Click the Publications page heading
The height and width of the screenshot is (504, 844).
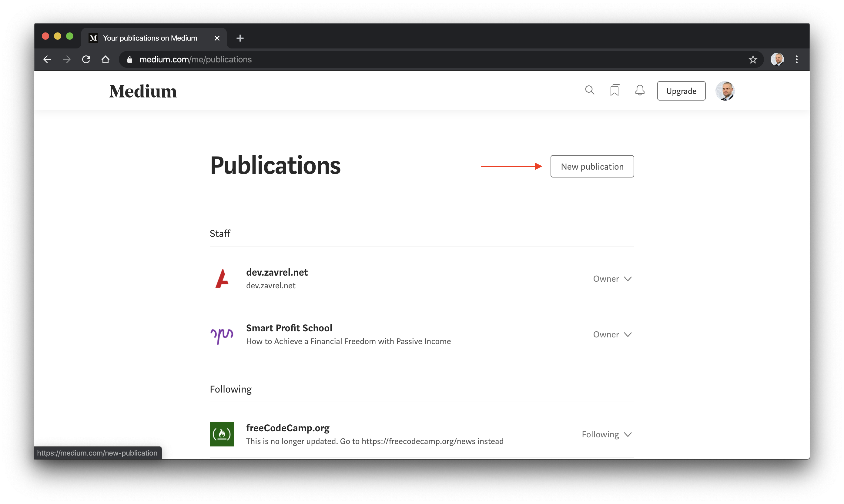[275, 165]
